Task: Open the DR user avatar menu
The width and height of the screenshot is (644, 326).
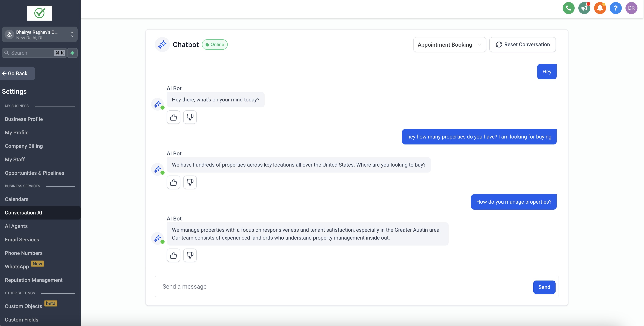Action: tap(631, 8)
